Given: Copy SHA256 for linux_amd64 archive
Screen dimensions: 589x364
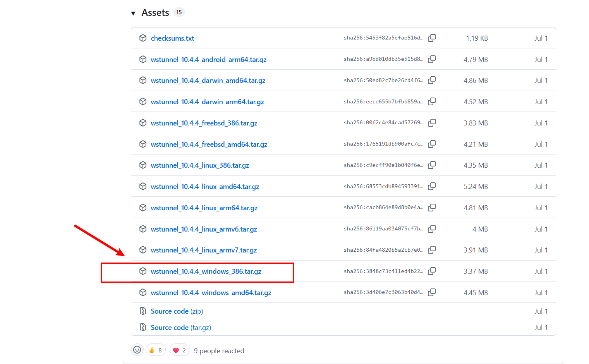Looking at the screenshot, I should (x=432, y=186).
